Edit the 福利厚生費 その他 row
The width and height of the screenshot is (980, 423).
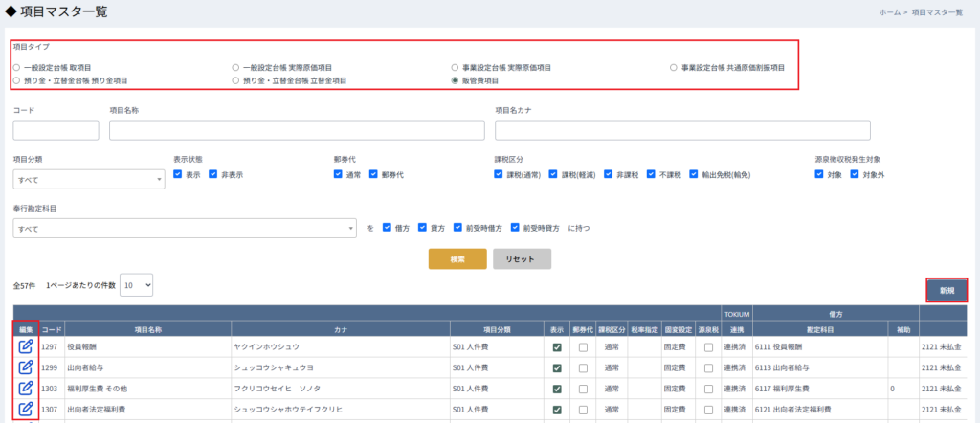(26, 389)
